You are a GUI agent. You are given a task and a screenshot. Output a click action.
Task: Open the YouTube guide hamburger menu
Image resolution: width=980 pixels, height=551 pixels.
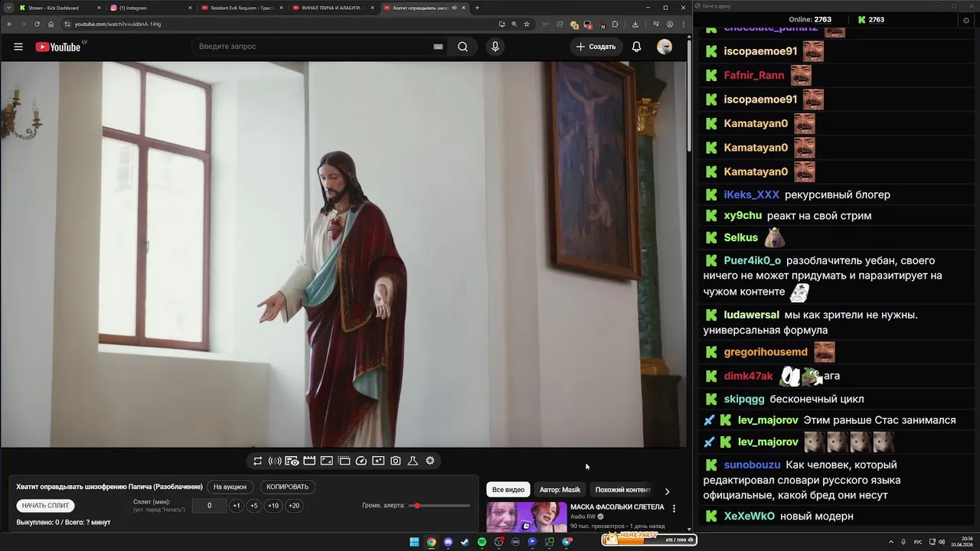point(18,47)
